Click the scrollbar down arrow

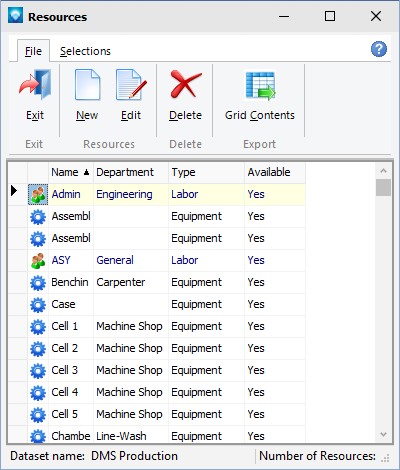383,434
